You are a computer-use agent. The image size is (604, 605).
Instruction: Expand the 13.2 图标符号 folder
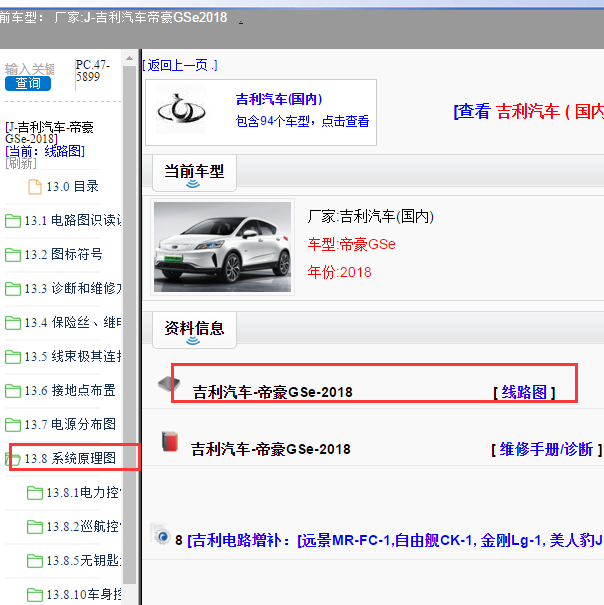[x=63, y=255]
